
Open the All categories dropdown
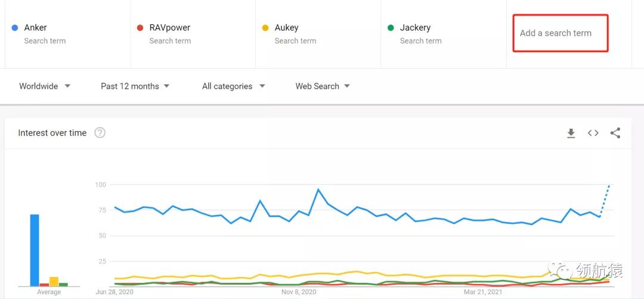[233, 86]
